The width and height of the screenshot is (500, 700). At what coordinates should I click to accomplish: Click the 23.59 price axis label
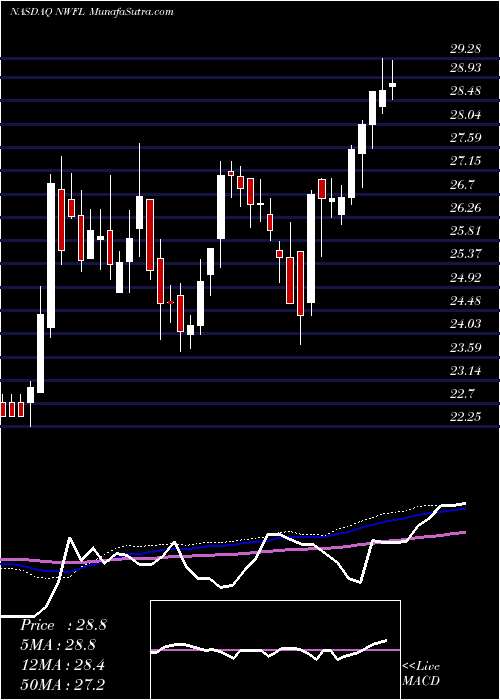(466, 347)
